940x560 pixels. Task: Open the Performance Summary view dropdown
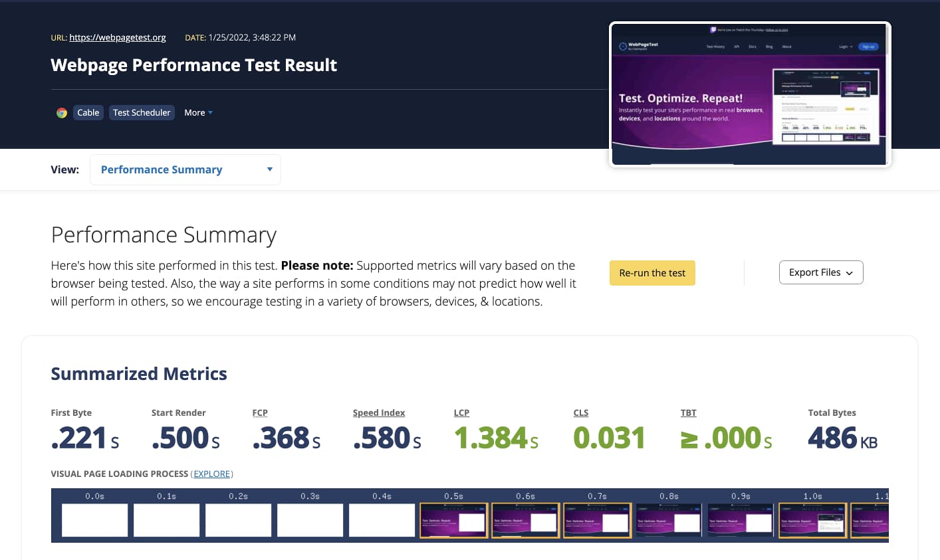click(x=185, y=169)
